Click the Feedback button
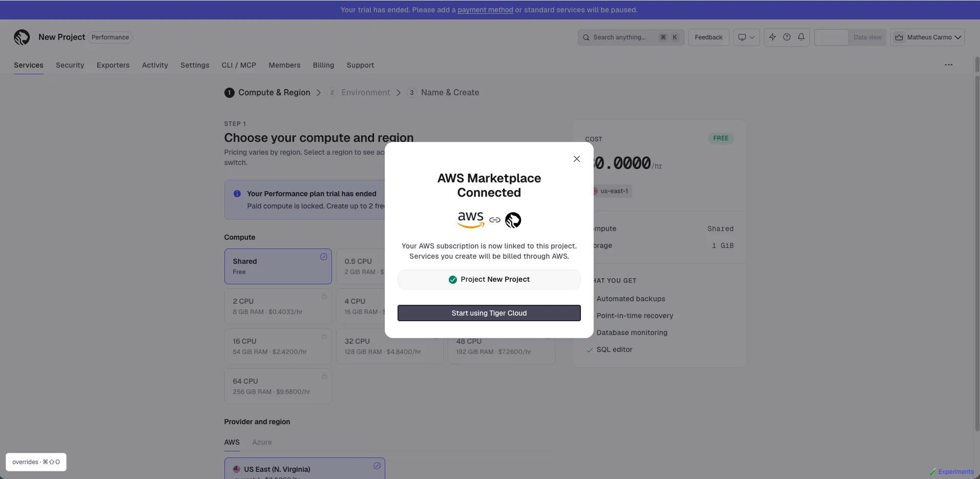This screenshot has width=980, height=479. pyautogui.click(x=708, y=37)
